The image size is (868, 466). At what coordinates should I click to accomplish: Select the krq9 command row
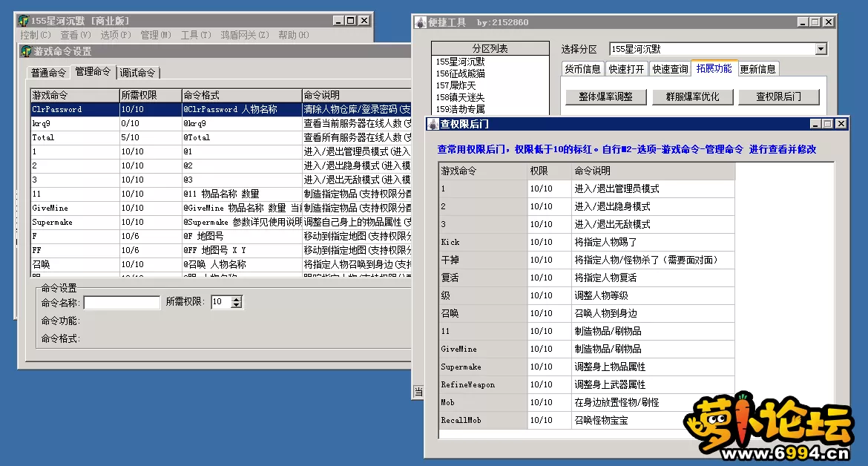(221, 123)
